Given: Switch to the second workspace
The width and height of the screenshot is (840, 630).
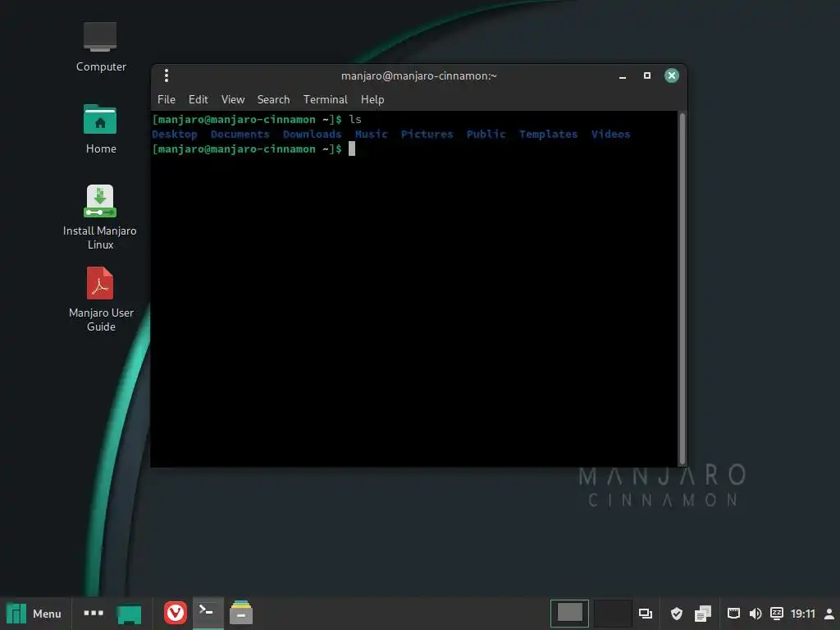Looking at the screenshot, I should click(612, 614).
